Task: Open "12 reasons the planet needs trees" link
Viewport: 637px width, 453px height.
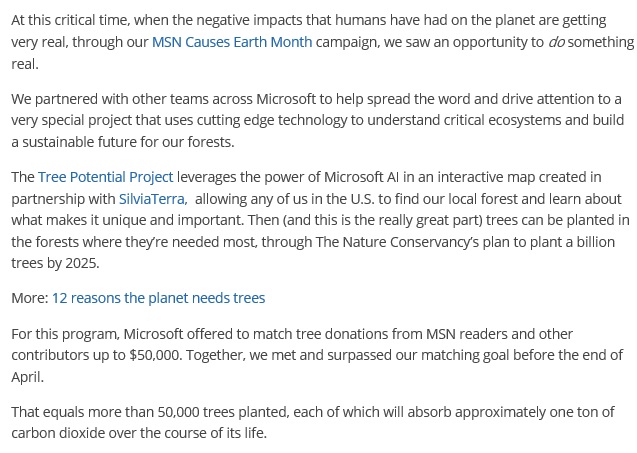Action: pos(158,298)
